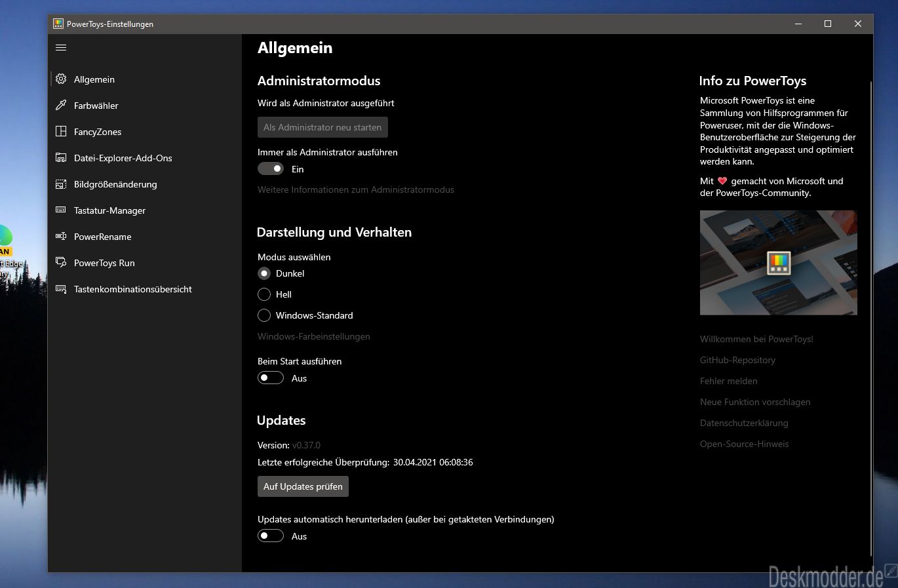Click the Fehler melden link
Image resolution: width=898 pixels, height=588 pixels.
[x=729, y=381]
